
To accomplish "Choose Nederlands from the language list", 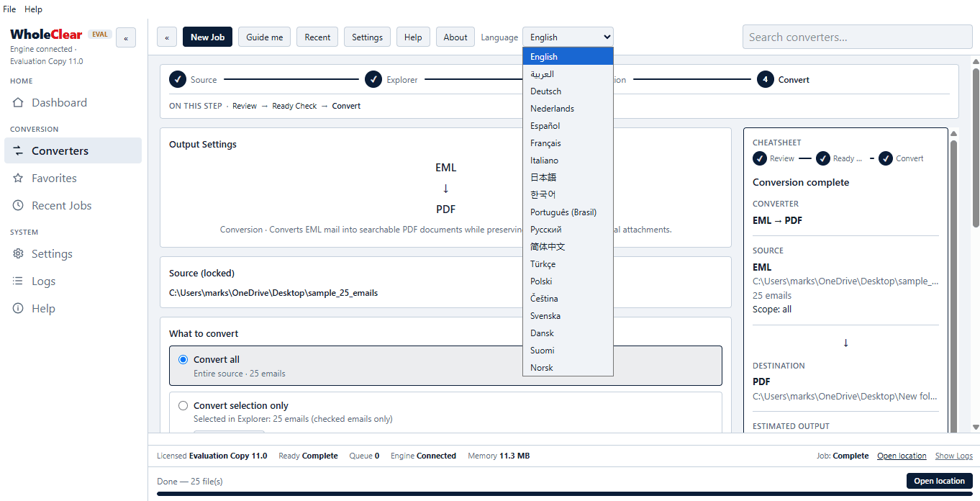I will click(568, 109).
